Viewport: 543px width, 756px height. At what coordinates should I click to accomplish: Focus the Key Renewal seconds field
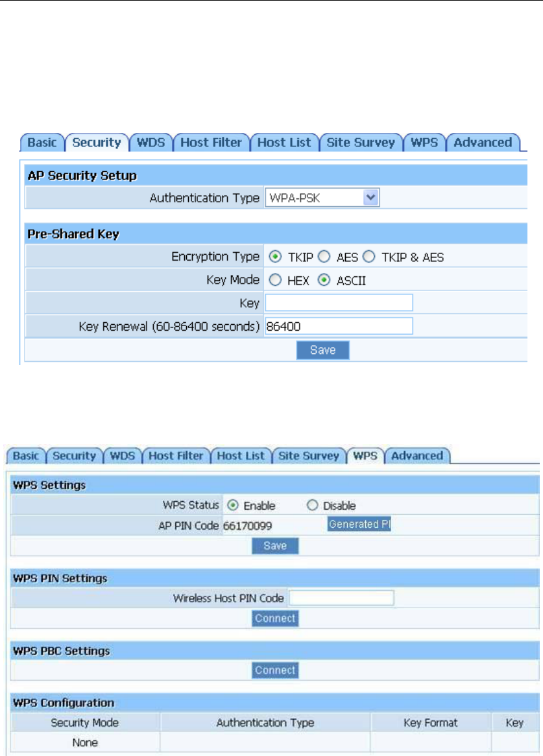click(339, 326)
